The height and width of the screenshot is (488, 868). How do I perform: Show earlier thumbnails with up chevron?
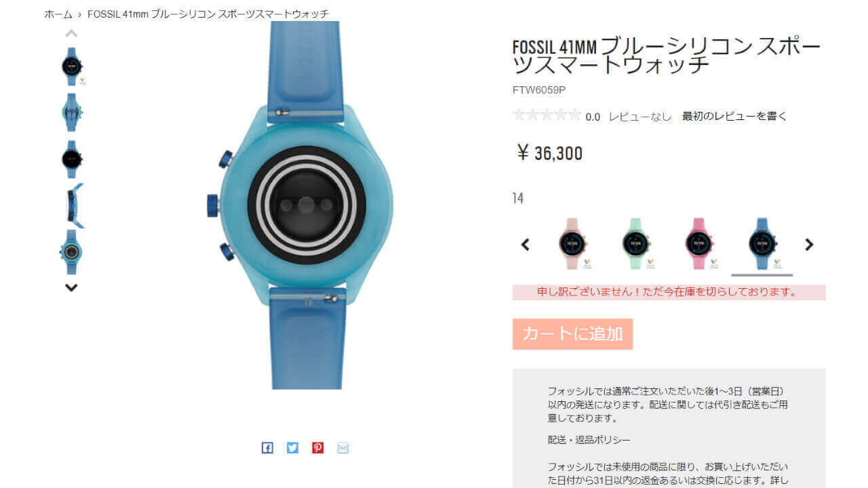pos(71,33)
